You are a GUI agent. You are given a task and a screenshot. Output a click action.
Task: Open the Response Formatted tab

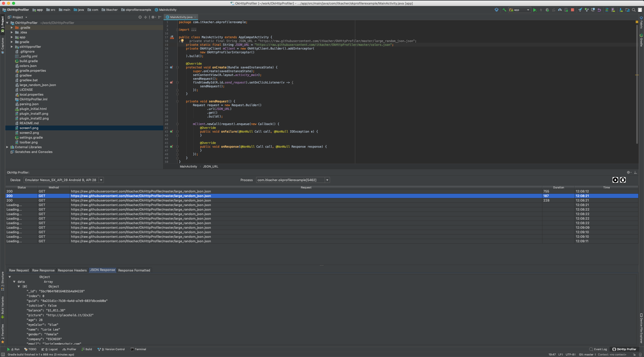[134, 270]
